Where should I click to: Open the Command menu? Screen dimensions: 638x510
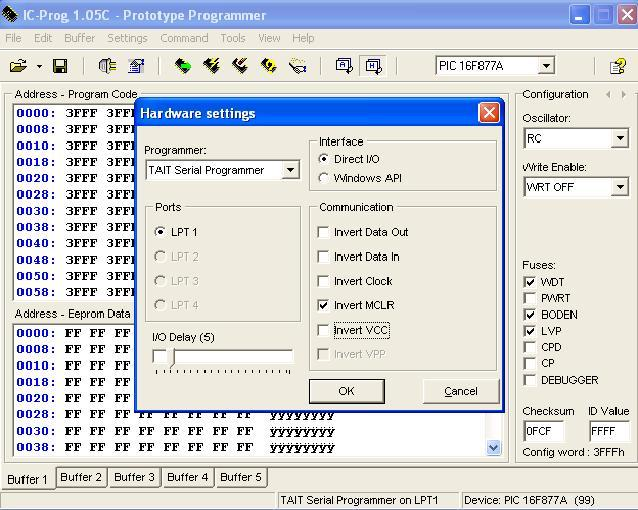(x=184, y=38)
